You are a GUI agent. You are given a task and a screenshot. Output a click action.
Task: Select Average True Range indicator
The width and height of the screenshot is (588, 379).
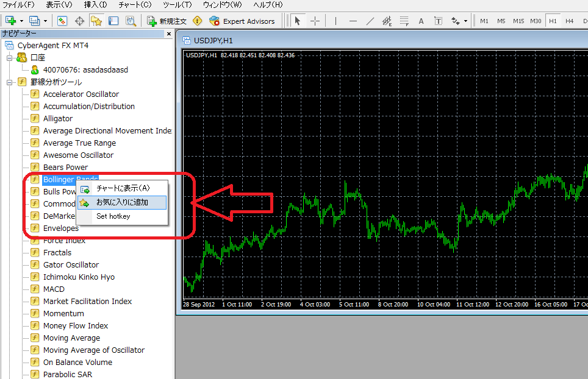tap(79, 143)
